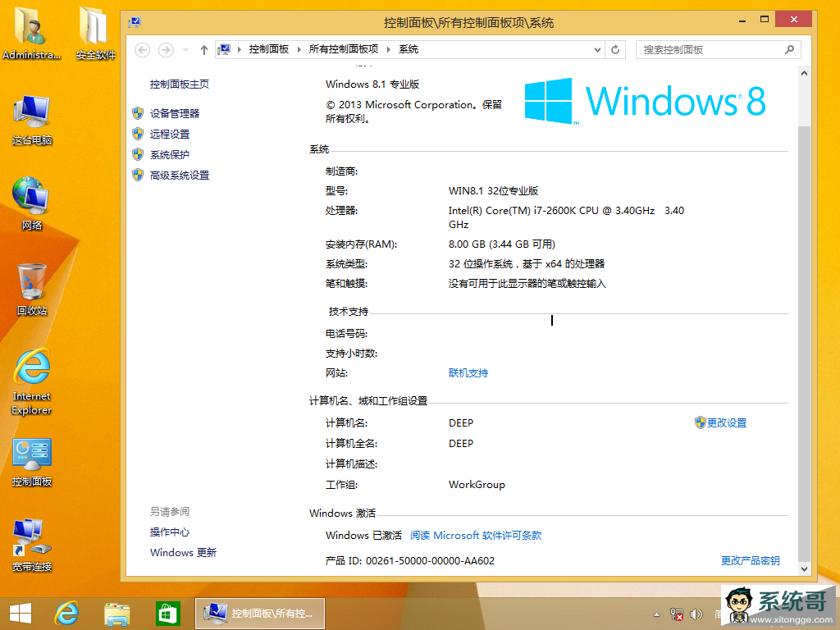Open 高级系统设置 from the sidebar
The width and height of the screenshot is (840, 630).
point(180,176)
